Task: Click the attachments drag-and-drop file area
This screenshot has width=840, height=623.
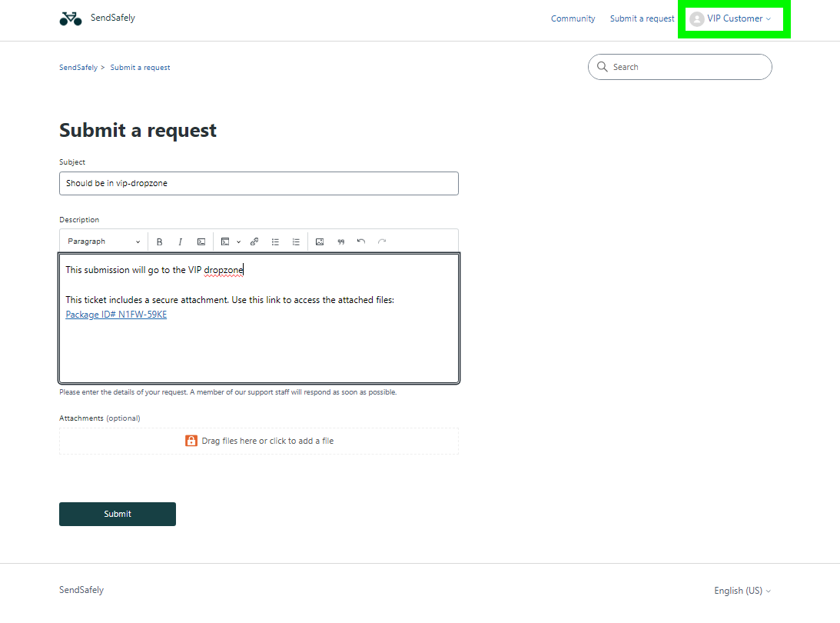Action: (x=259, y=441)
